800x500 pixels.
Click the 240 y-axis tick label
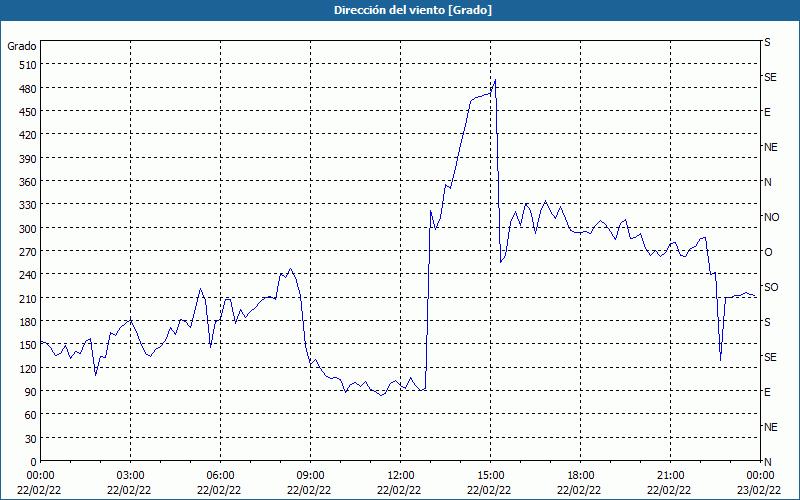coord(28,275)
